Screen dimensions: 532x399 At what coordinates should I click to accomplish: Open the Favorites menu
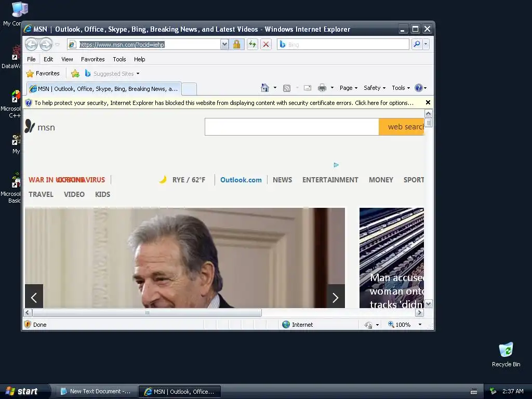click(x=92, y=59)
